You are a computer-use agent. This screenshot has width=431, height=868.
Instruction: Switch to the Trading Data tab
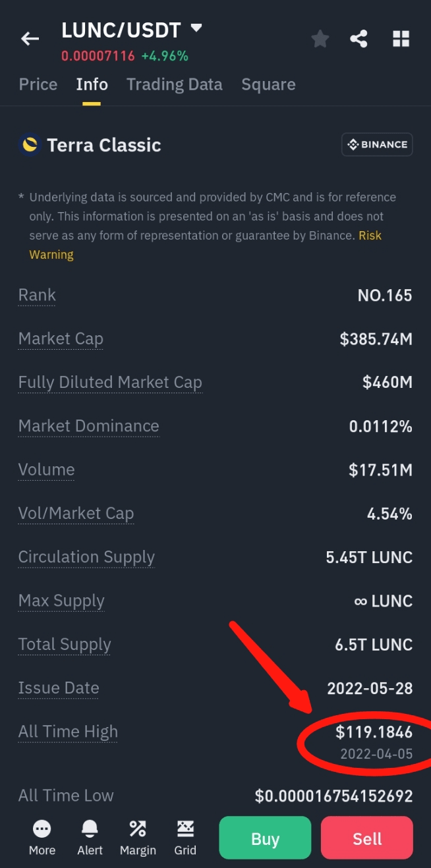pyautogui.click(x=175, y=84)
